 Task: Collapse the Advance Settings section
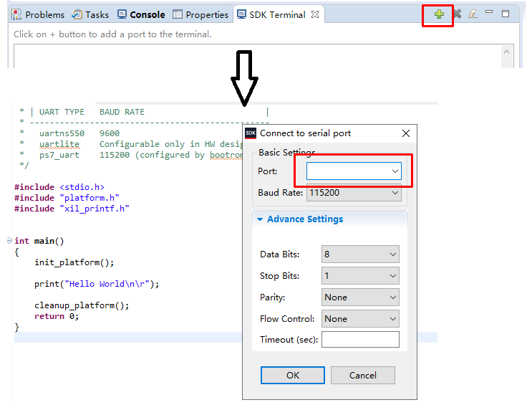pyautogui.click(x=260, y=219)
